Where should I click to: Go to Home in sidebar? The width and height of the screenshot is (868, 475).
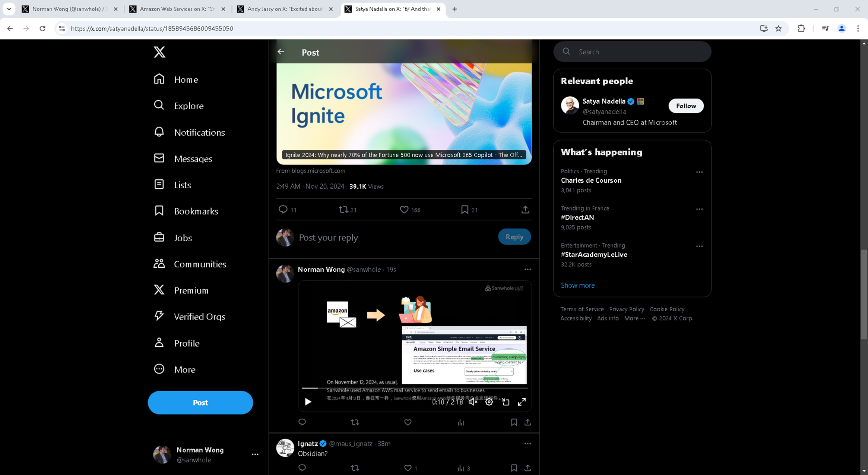click(176, 79)
